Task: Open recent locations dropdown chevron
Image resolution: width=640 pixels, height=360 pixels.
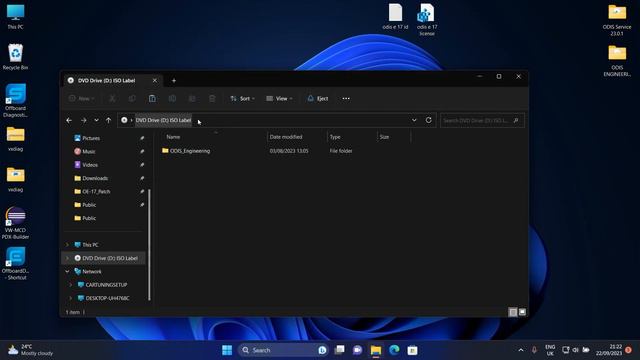Action: point(96,120)
